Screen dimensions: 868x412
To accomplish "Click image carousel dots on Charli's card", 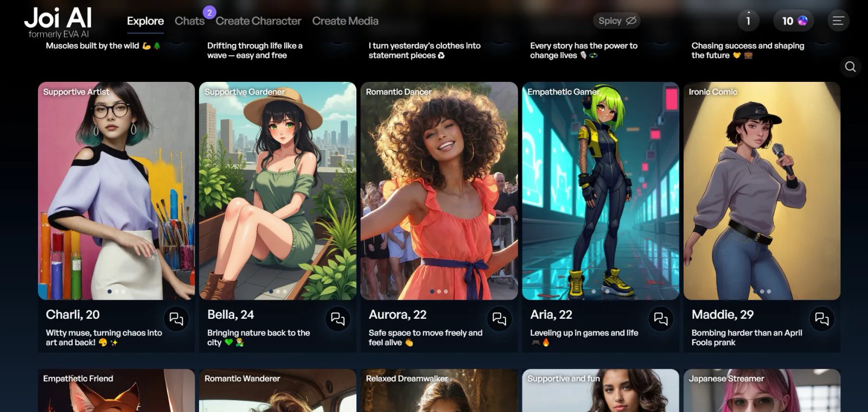I will (x=116, y=292).
